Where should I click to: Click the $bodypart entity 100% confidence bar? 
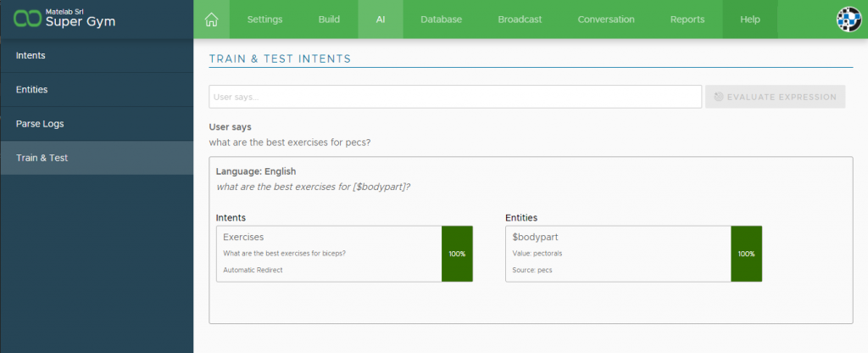coord(746,254)
